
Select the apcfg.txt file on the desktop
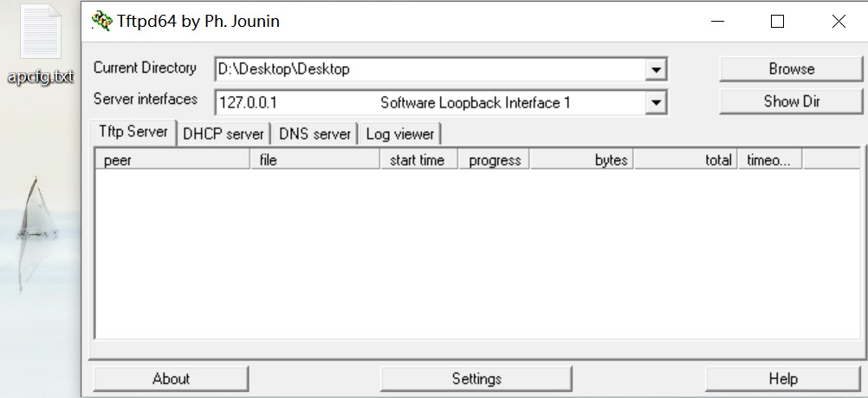point(41,44)
